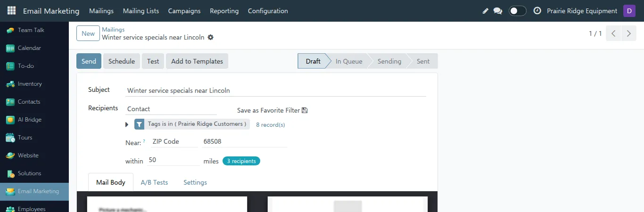Click the gear icon beside mailing title
The height and width of the screenshot is (212, 644).
click(211, 37)
